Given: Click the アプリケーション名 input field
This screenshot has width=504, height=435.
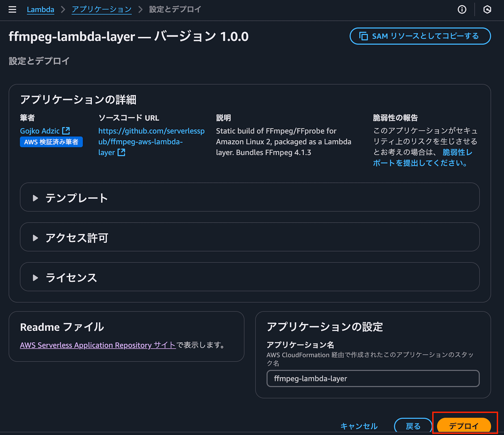Looking at the screenshot, I should pos(373,379).
